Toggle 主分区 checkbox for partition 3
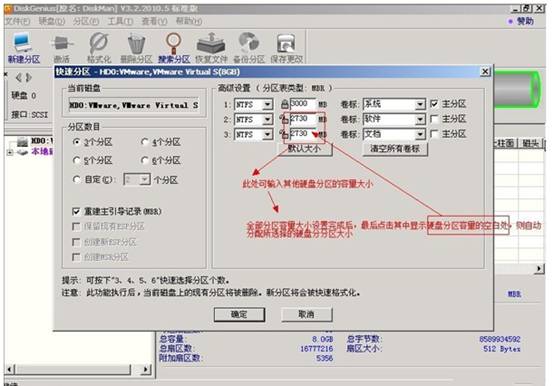The image size is (554, 386). [x=435, y=134]
